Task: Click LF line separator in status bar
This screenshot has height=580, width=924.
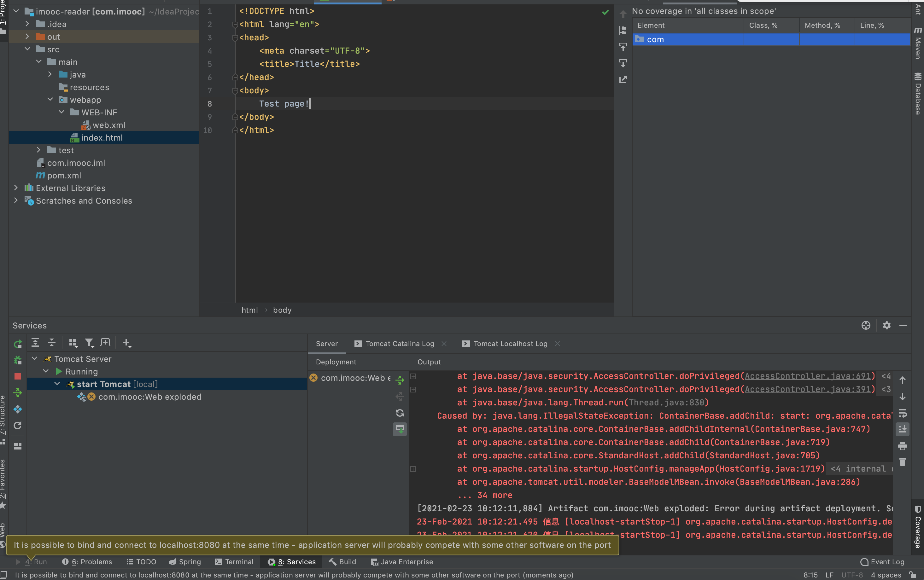Action: [x=829, y=575]
